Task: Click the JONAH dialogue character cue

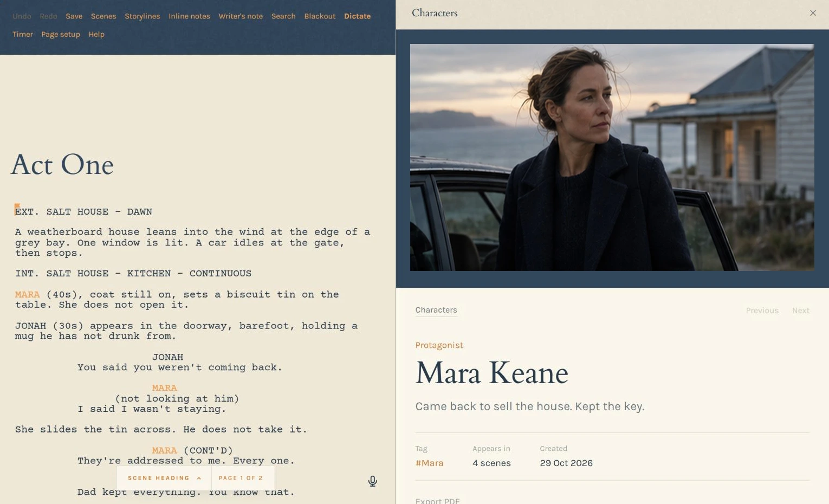Action: click(x=167, y=357)
